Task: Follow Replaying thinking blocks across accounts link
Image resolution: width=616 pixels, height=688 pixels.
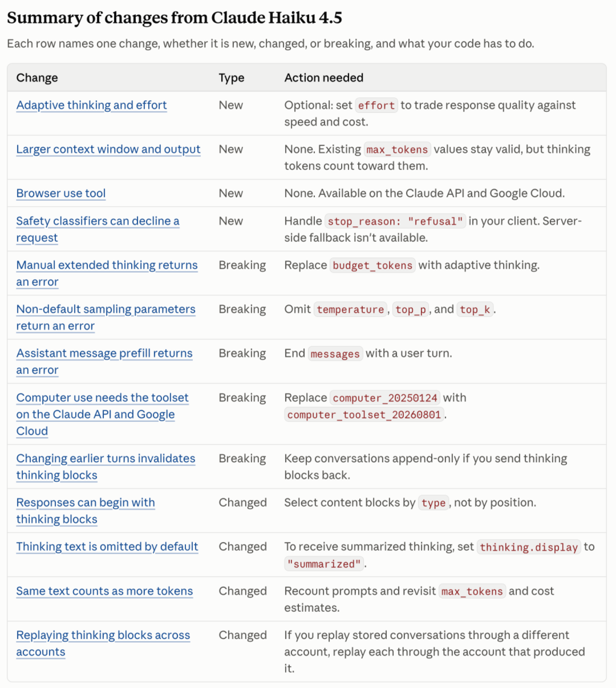Action: (x=103, y=643)
